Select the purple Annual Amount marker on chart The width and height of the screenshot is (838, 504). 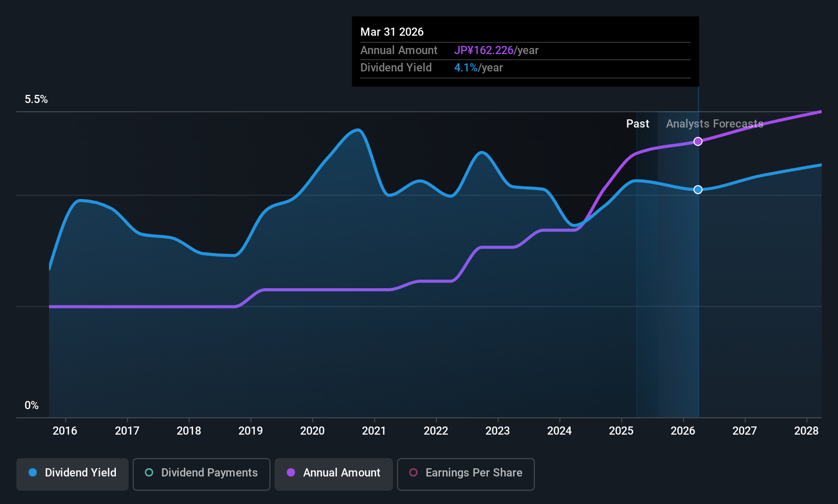(x=698, y=141)
